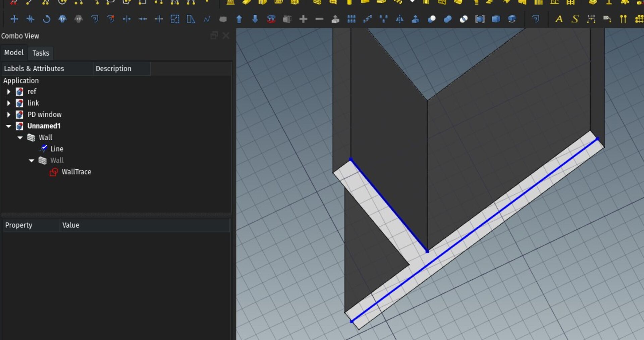
Task: Click the Property column header
Action: click(x=31, y=225)
